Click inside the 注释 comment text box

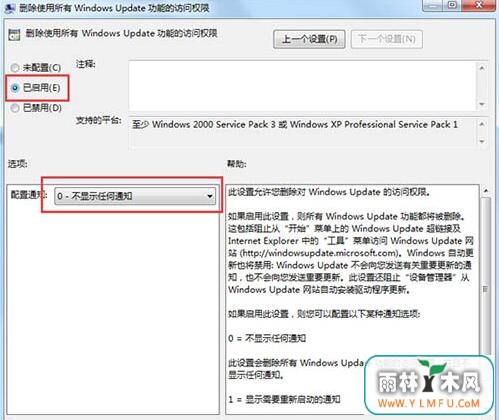[303, 86]
